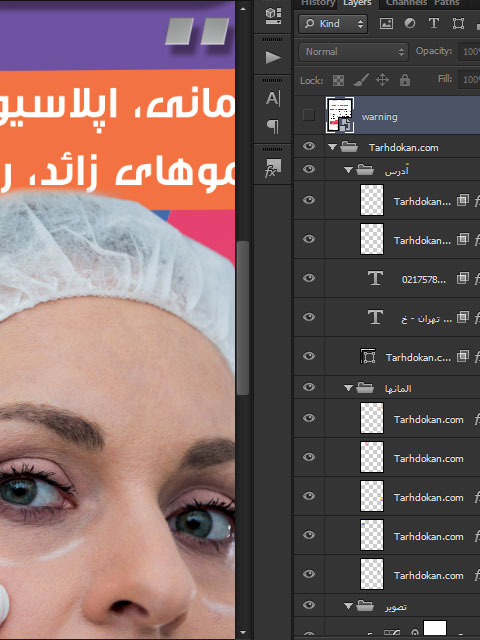
Task: Click the Tarhdokan.com group folder icon
Action: [x=349, y=147]
